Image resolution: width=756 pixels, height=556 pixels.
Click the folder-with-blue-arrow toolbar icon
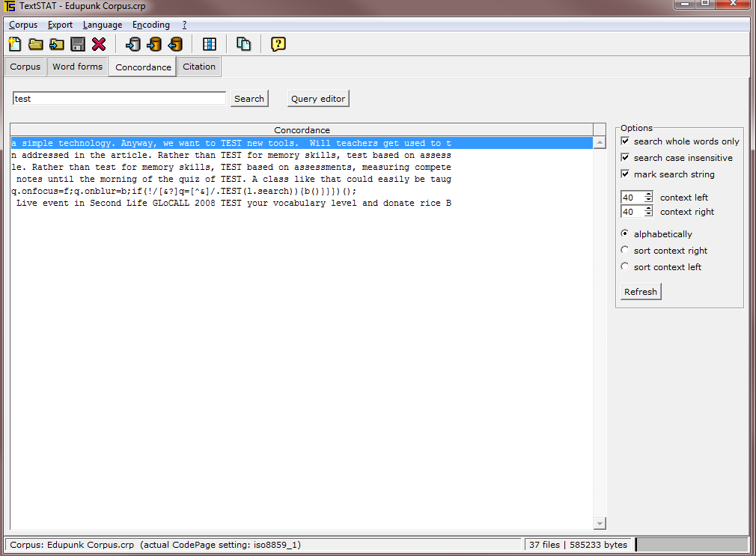click(57, 44)
